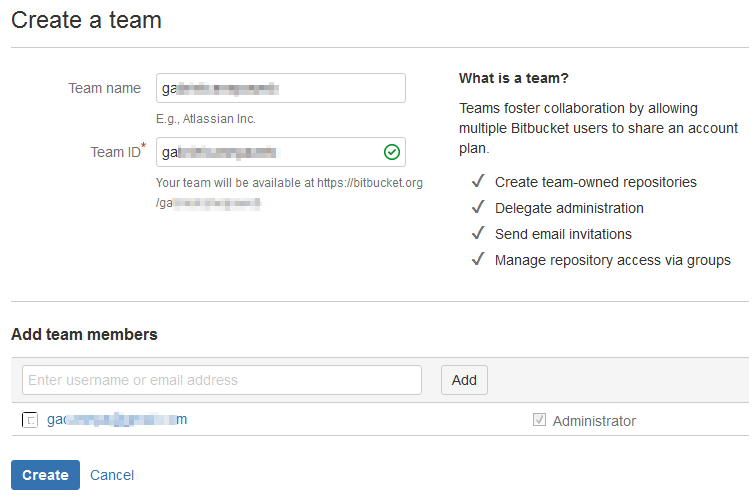Click the green validation check icon
Viewport: 754px width, 496px height.
[x=392, y=152]
